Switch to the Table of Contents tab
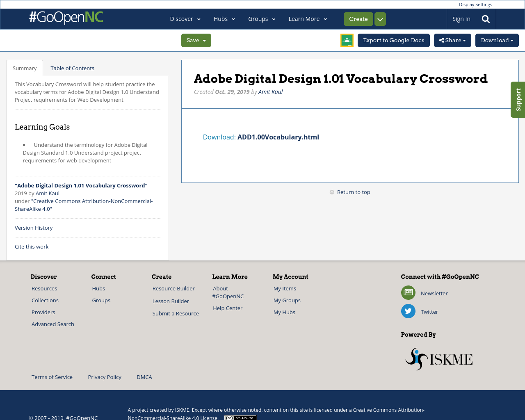The height and width of the screenshot is (420, 525). (72, 68)
